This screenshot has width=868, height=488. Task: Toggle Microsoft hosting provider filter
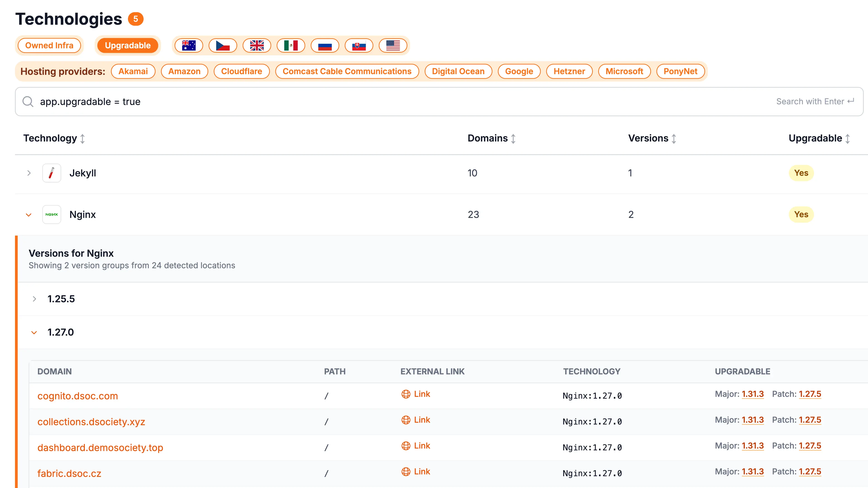tap(624, 71)
